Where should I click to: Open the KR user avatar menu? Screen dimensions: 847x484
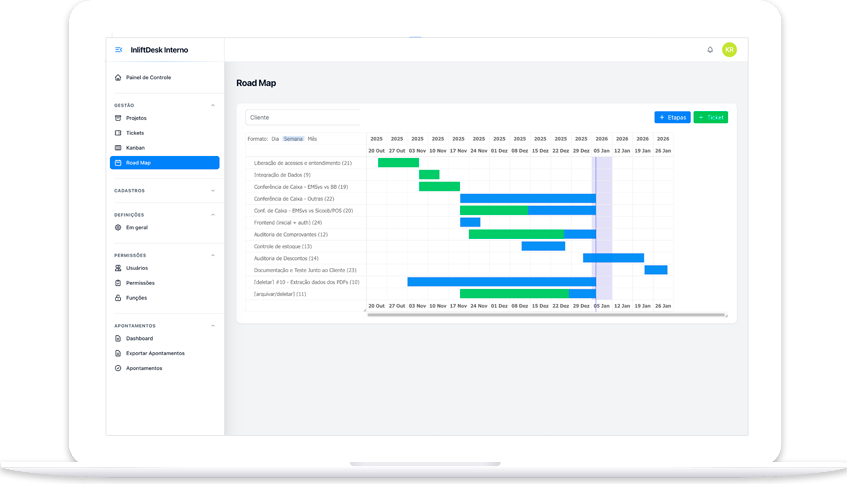(x=729, y=50)
